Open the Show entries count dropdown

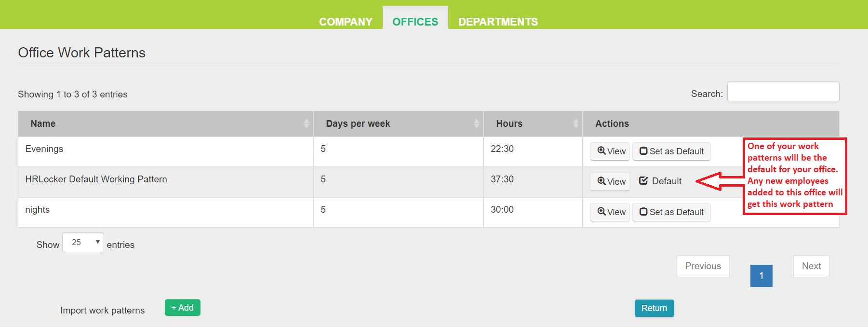(x=83, y=243)
